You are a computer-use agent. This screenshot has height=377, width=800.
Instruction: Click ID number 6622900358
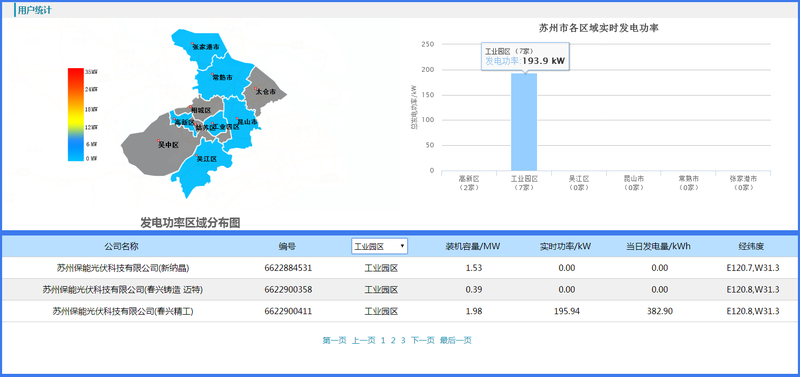pos(288,290)
